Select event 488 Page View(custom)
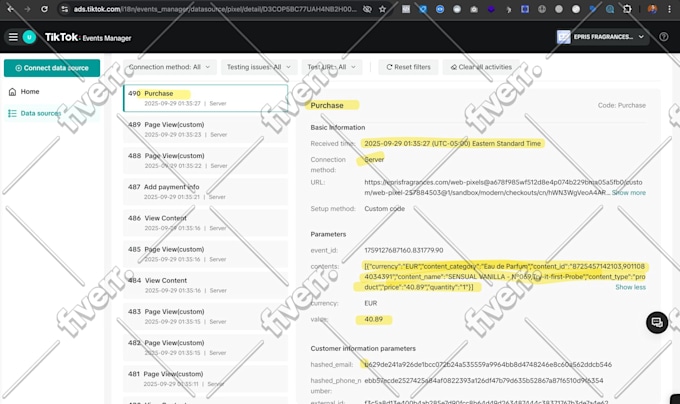 [206, 160]
